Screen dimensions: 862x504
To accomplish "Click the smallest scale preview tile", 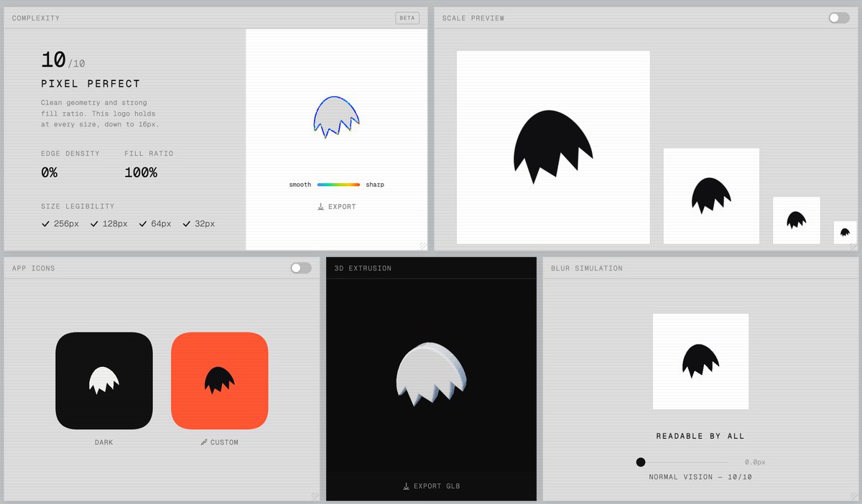I will [845, 233].
